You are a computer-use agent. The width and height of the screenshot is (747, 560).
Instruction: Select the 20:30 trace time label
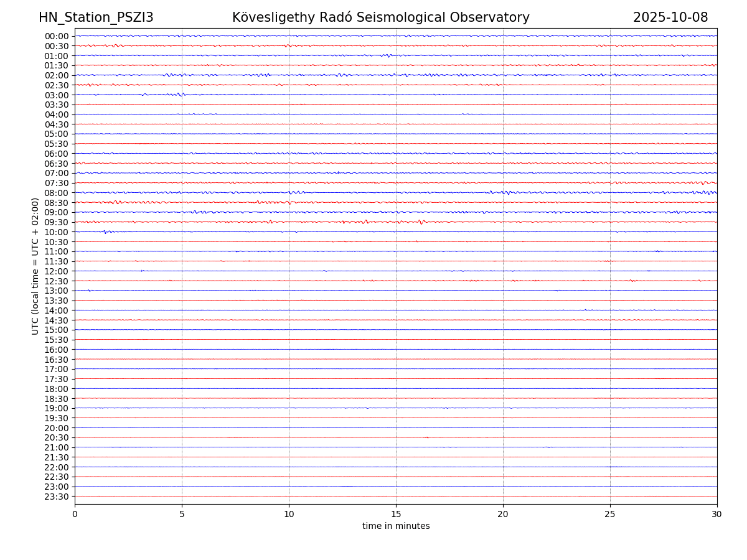pyautogui.click(x=57, y=438)
